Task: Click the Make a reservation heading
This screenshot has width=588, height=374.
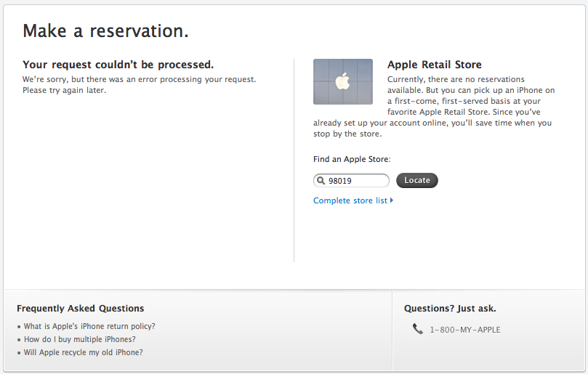Action: (x=105, y=31)
